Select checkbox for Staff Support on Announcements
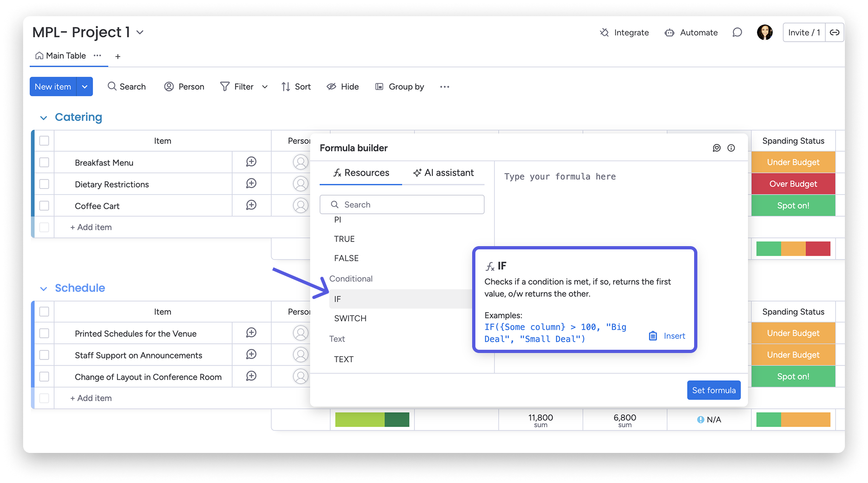868x483 pixels. point(44,355)
